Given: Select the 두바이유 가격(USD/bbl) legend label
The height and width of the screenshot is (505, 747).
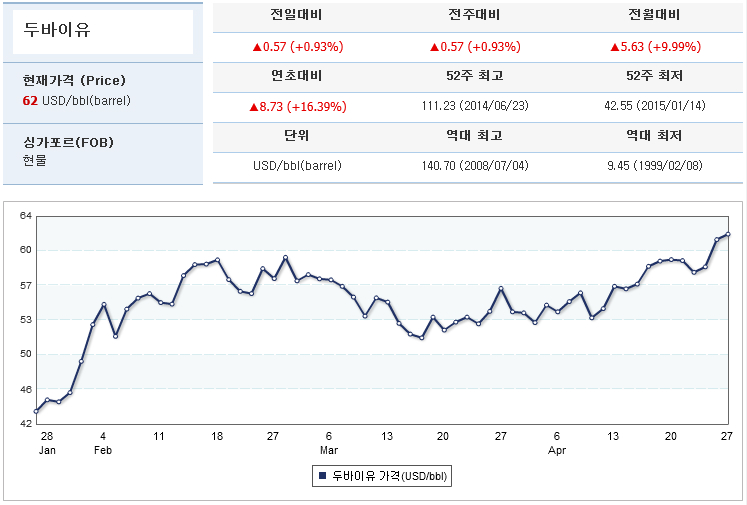Looking at the screenshot, I should (391, 477).
